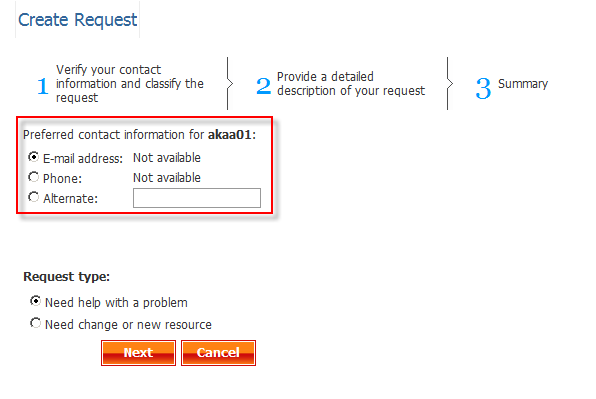Select the E-mail address radio button
Image resolution: width=596 pixels, height=399 pixels.
(x=34, y=157)
